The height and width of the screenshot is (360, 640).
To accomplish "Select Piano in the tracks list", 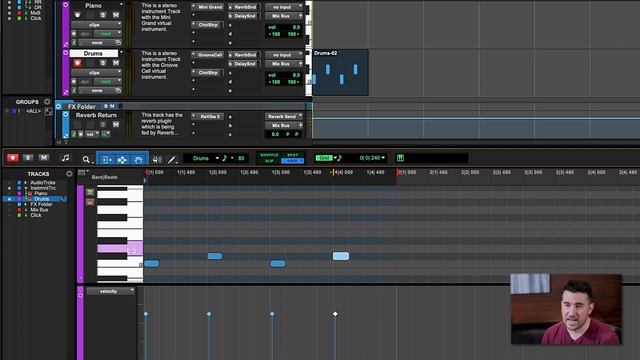I will click(40, 193).
